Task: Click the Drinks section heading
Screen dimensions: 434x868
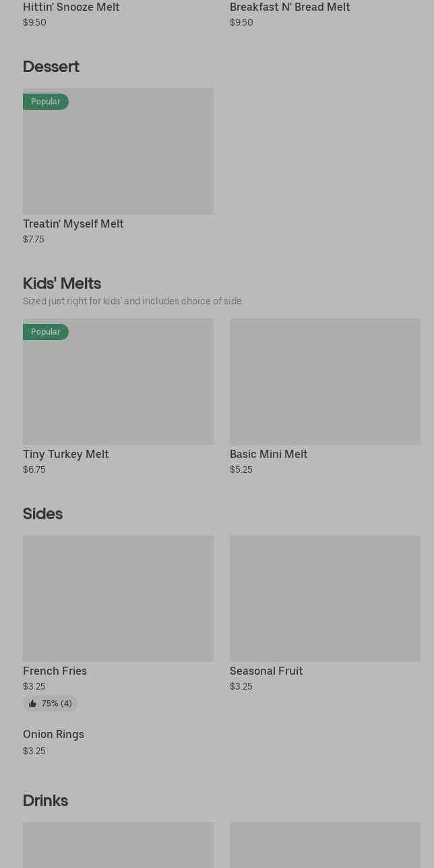Action: click(46, 801)
